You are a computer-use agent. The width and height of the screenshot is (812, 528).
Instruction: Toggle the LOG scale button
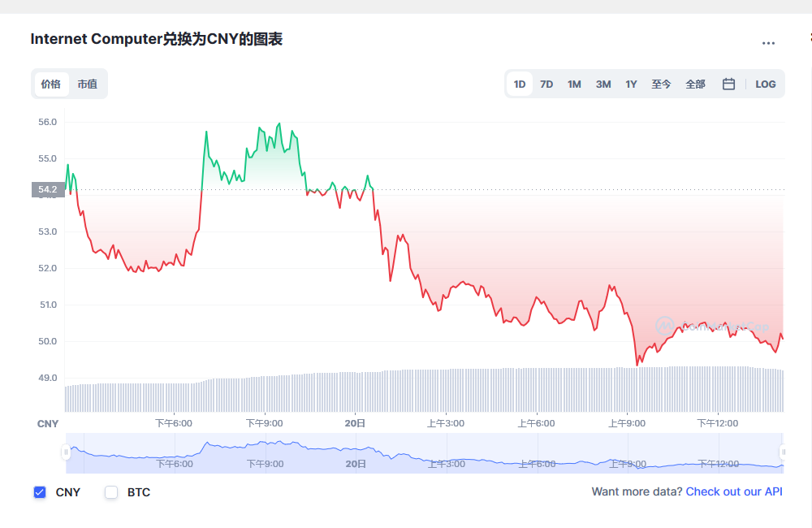(766, 84)
